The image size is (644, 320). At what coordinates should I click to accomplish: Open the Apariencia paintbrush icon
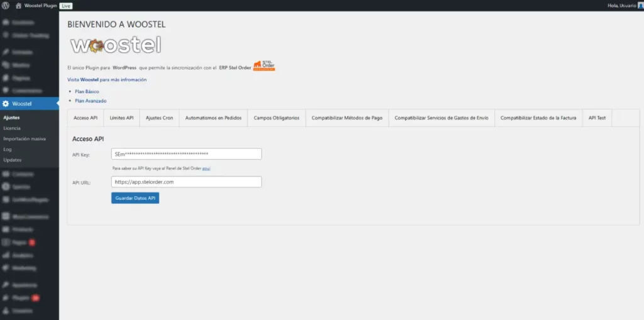[6, 285]
